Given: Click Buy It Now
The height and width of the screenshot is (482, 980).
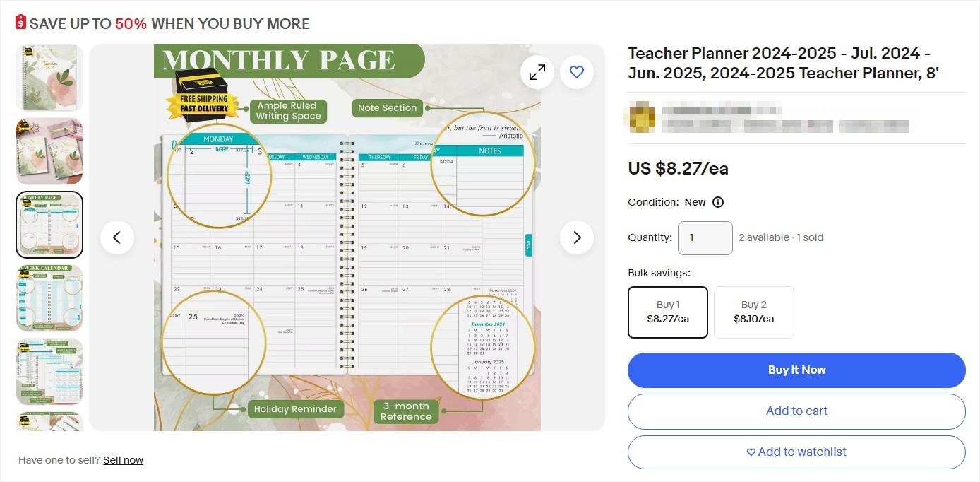Looking at the screenshot, I should point(796,370).
